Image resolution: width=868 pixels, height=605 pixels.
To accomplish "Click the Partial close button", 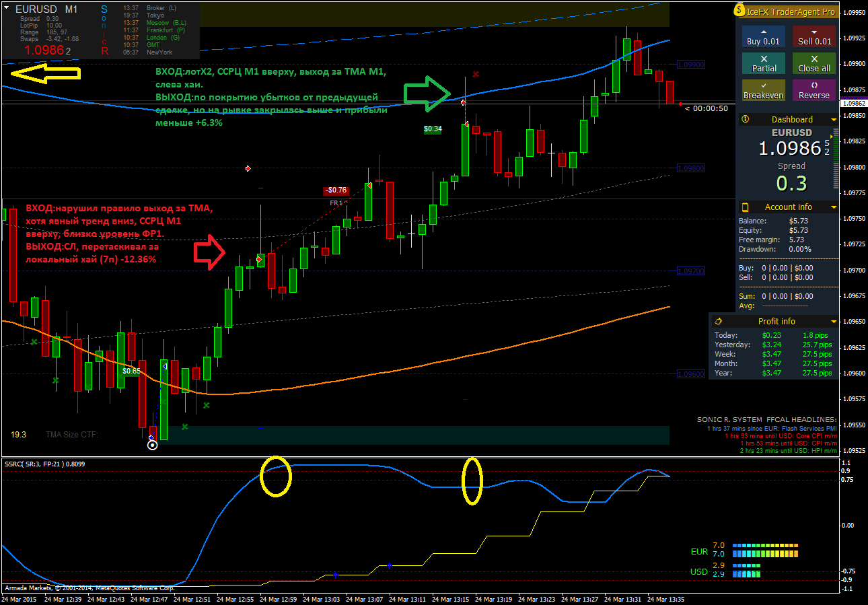I will tap(763, 63).
